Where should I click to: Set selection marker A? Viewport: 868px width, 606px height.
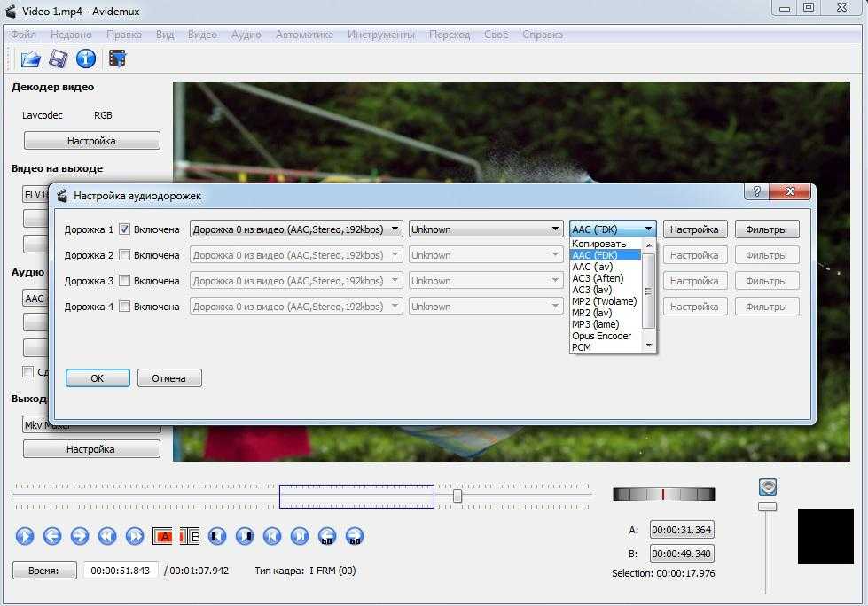162,536
